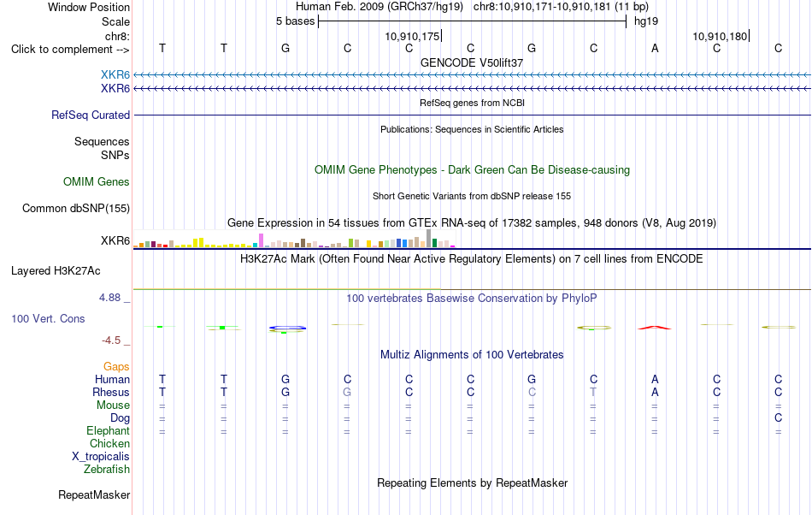The width and height of the screenshot is (812, 515).
Task: Select the Human alignment row label
Action: [112, 379]
